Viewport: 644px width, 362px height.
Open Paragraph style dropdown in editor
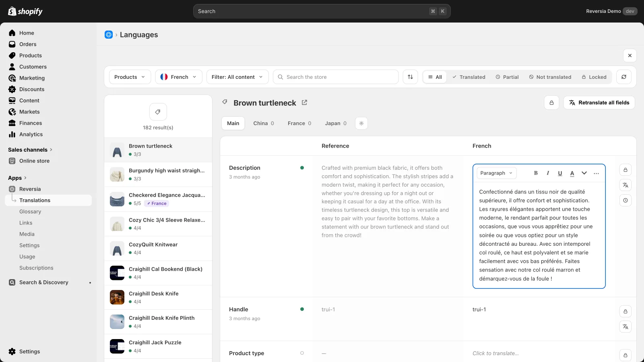tap(497, 173)
